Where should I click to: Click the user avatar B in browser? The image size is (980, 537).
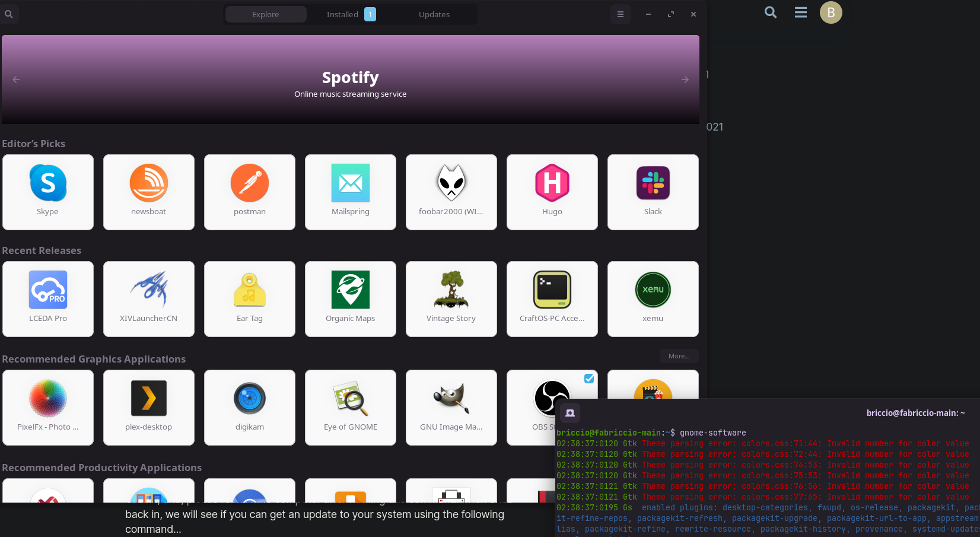831,12
